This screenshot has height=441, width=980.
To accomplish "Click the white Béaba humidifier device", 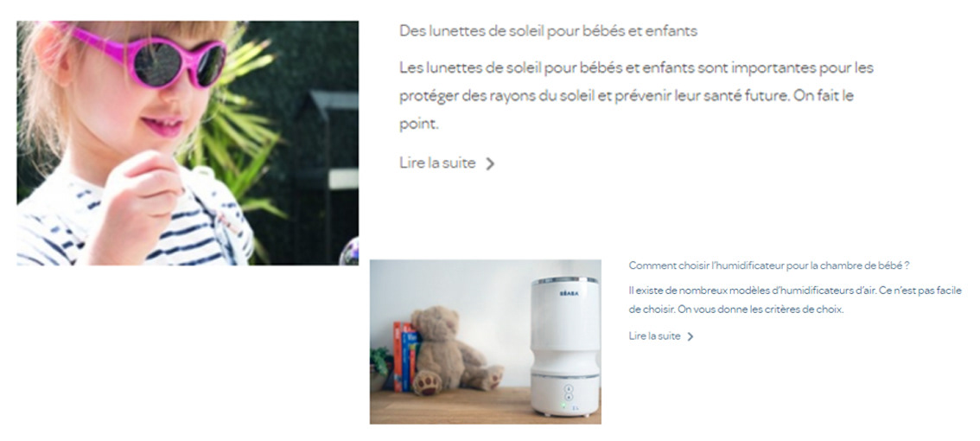I will click(x=565, y=347).
